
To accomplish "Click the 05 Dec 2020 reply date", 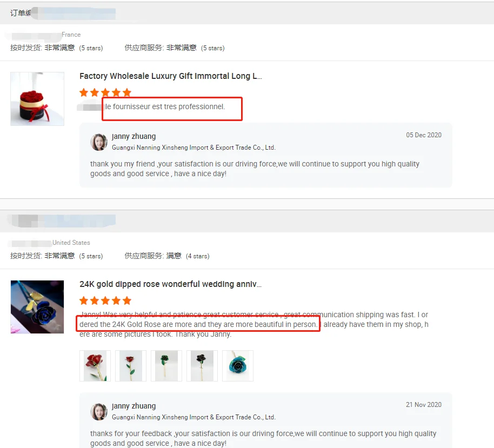I will (x=423, y=135).
